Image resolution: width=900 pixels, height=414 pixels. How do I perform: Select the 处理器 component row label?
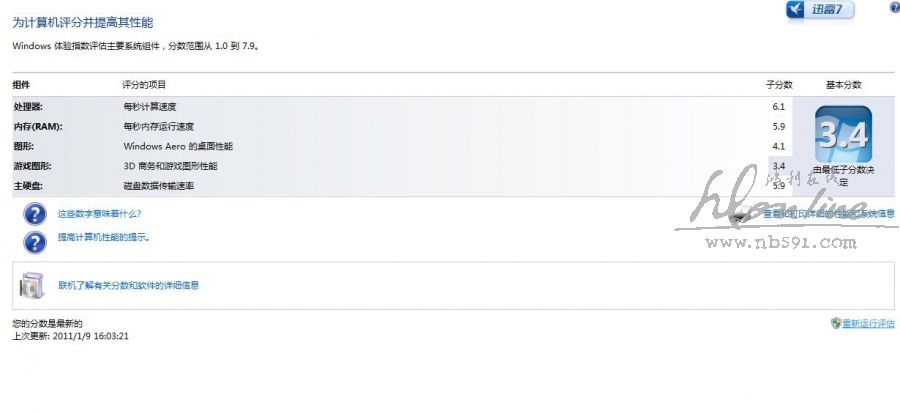[28, 106]
